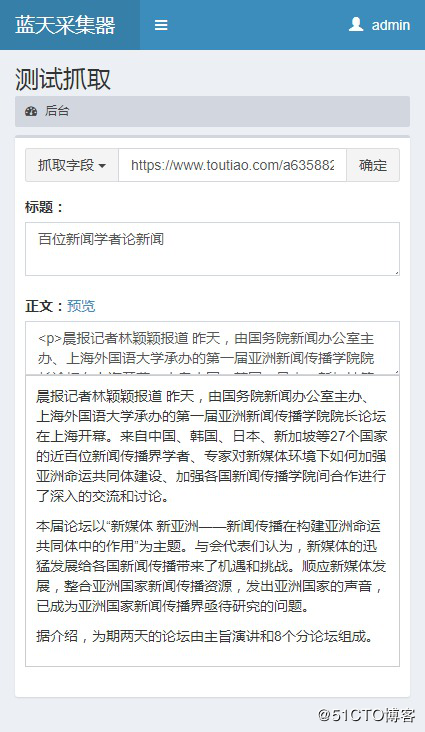Click the admin user avatar icon
The height and width of the screenshot is (732, 425).
(x=356, y=24)
